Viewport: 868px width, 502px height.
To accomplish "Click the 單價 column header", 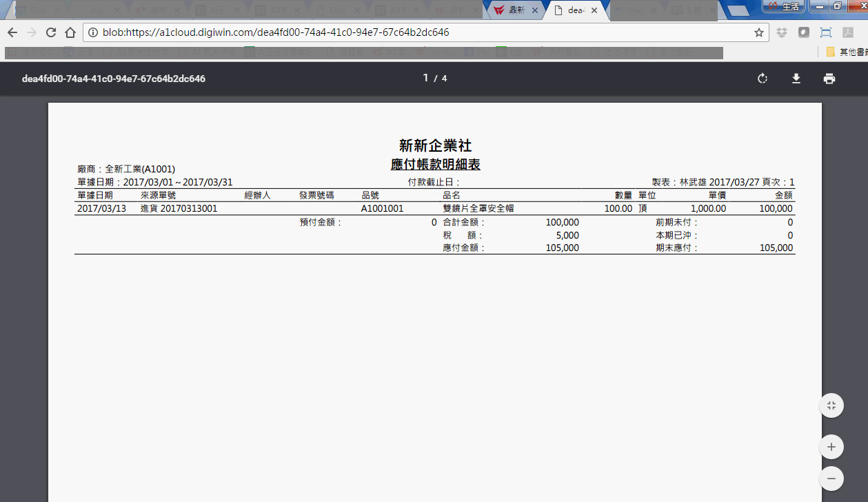I will (x=717, y=196).
